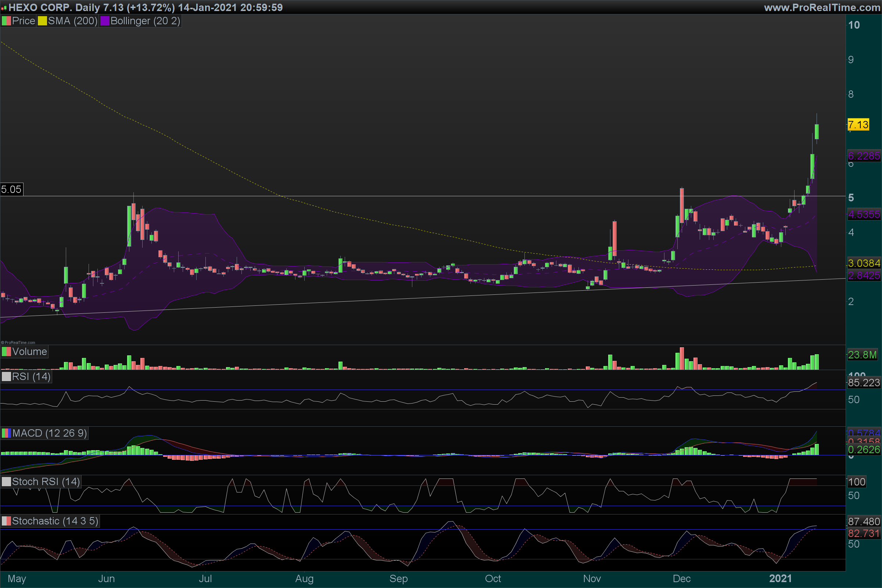Click the green-red Price legend swatch
The height and width of the screenshot is (588, 882).
tap(6, 21)
